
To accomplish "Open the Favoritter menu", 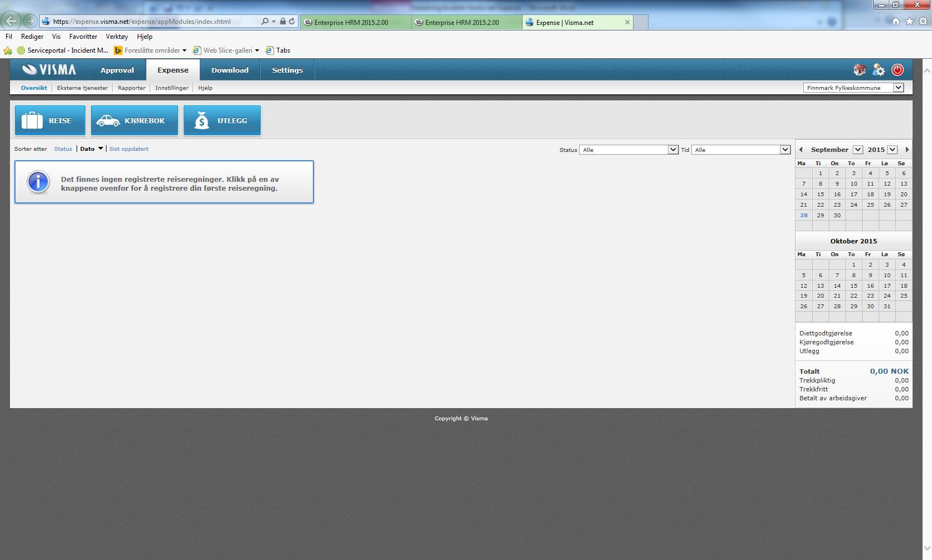I will click(83, 36).
